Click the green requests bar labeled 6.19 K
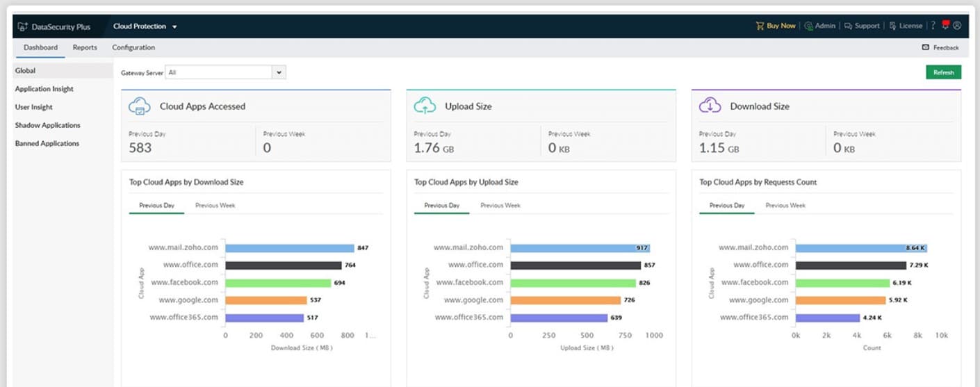 pyautogui.click(x=843, y=283)
